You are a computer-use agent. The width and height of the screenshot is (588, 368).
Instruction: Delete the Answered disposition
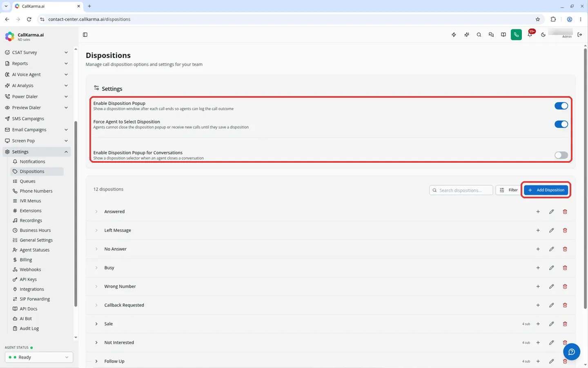pos(565,212)
